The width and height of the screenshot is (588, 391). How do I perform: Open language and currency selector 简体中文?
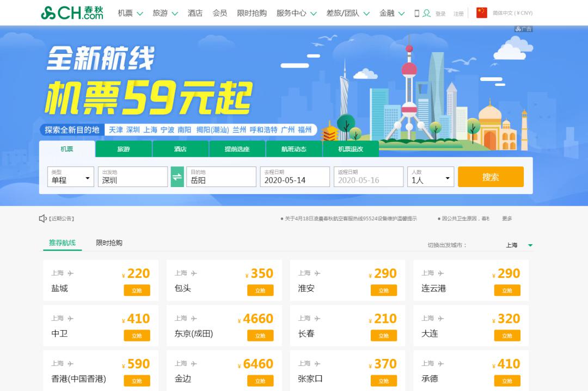point(512,13)
